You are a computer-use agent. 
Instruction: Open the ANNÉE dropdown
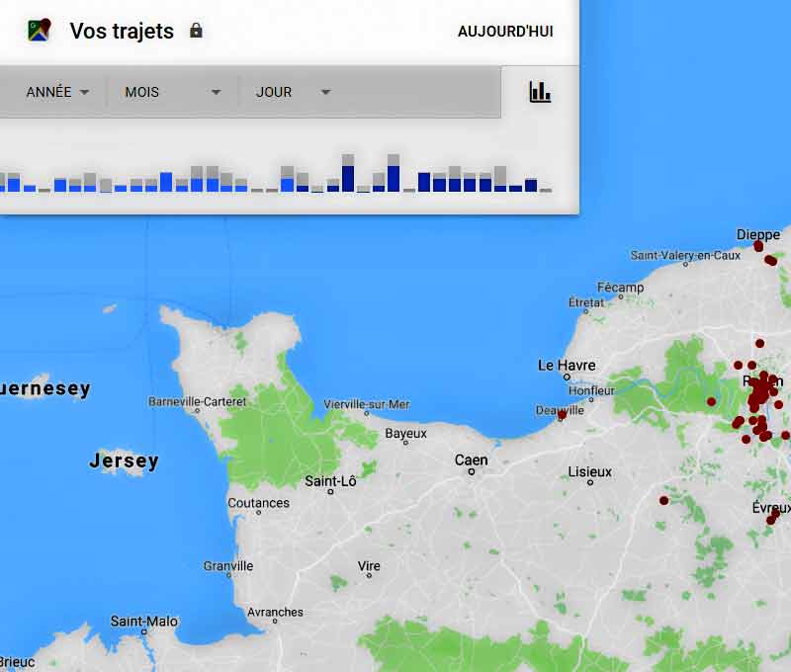pos(57,92)
